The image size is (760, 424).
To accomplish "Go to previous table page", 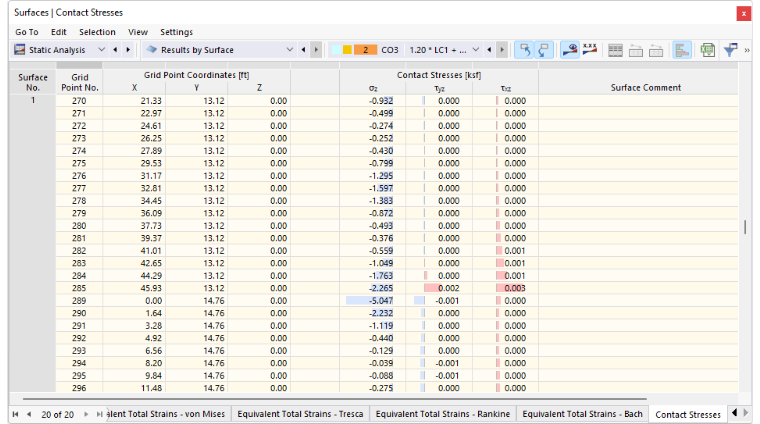I will [29, 414].
